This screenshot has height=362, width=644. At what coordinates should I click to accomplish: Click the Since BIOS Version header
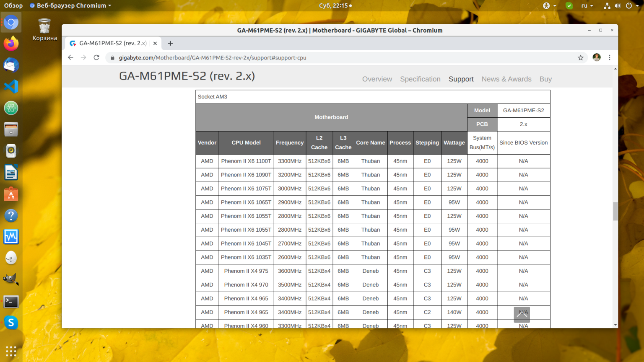pos(524,143)
